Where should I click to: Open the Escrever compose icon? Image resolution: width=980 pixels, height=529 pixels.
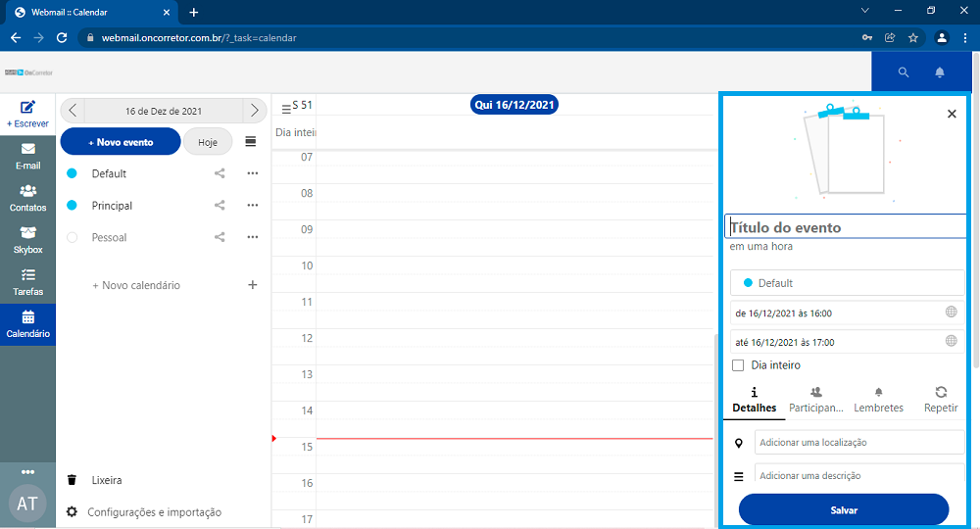27,108
